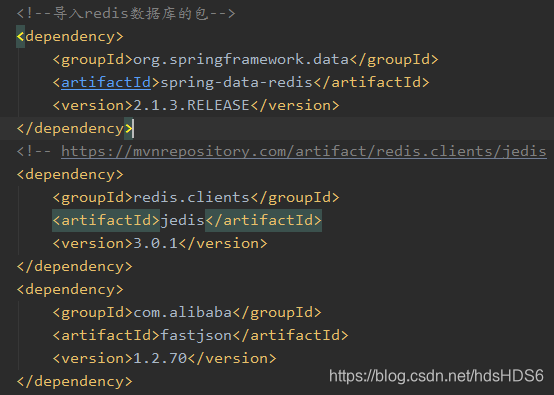Click groupId org.springframework.data line
Image resolution: width=554 pixels, height=395 pixels.
coord(245,59)
